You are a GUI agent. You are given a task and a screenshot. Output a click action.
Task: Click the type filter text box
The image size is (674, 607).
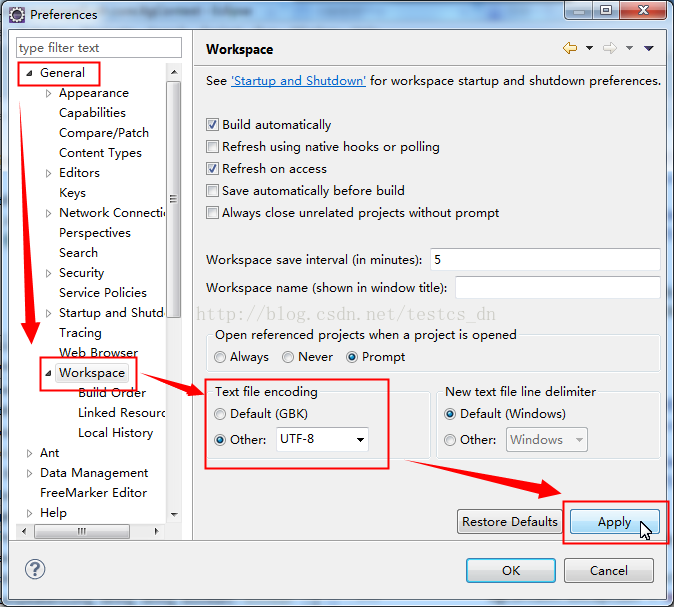[x=98, y=48]
